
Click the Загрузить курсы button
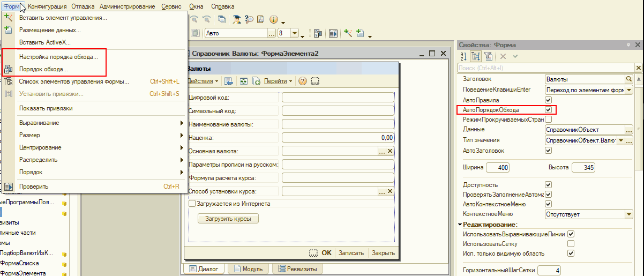tap(228, 219)
